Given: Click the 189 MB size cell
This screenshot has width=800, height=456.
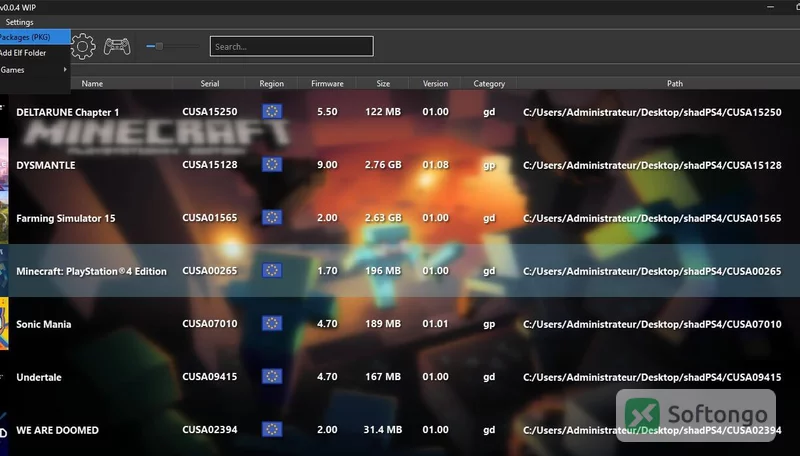Looking at the screenshot, I should (383, 324).
